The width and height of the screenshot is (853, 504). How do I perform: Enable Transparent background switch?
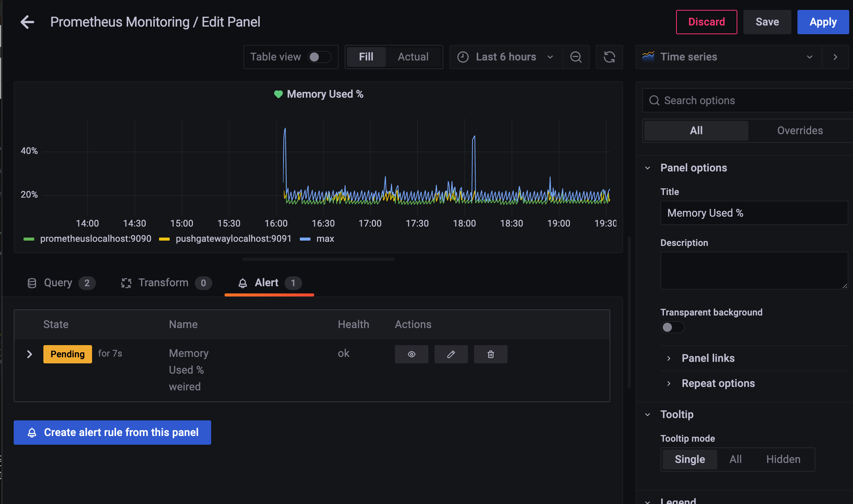click(x=672, y=327)
